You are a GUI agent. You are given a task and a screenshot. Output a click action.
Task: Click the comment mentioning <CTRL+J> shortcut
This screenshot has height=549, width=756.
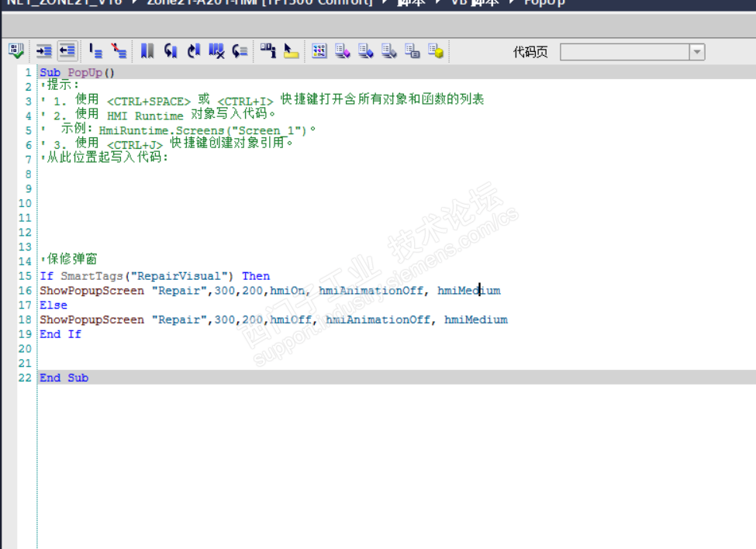point(167,143)
